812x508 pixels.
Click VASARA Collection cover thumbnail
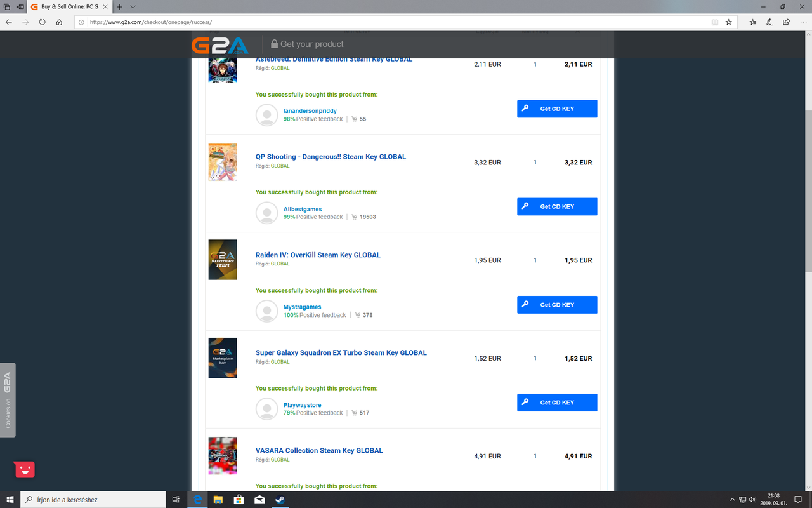(223, 455)
